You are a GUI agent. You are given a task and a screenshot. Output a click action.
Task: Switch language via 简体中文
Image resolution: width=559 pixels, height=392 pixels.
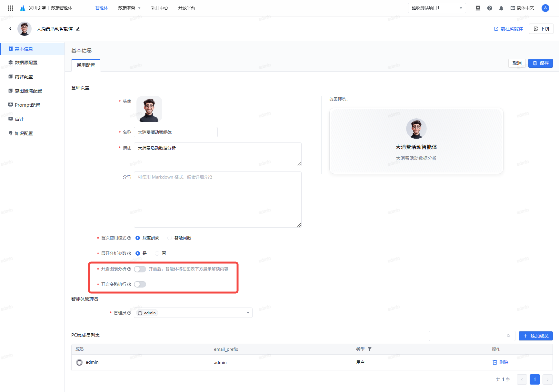pyautogui.click(x=522, y=8)
